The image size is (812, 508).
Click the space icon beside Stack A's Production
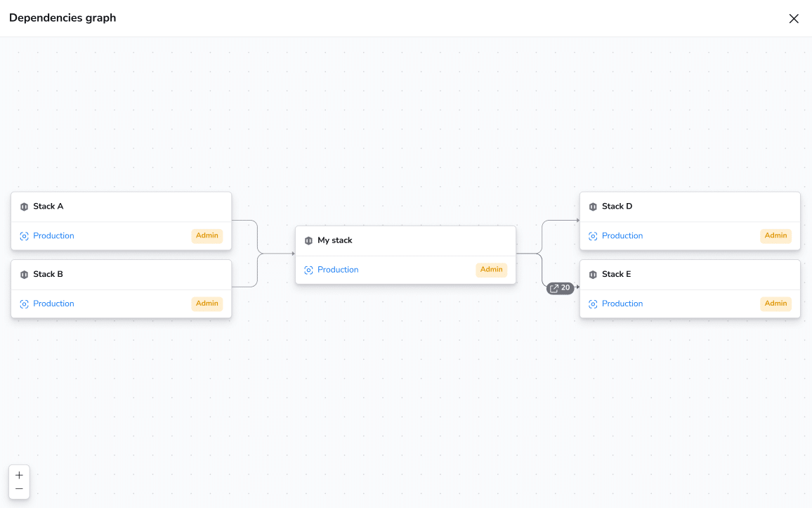coord(24,235)
